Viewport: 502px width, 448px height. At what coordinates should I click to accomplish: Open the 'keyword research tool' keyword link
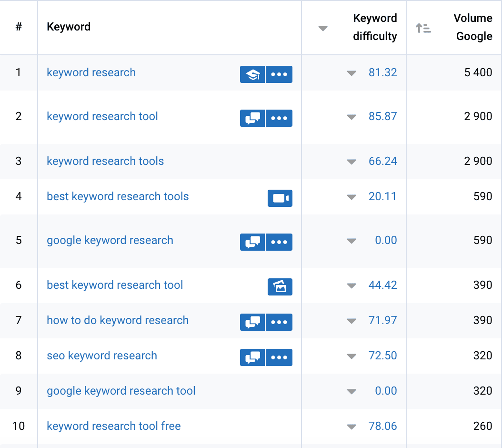coord(102,117)
